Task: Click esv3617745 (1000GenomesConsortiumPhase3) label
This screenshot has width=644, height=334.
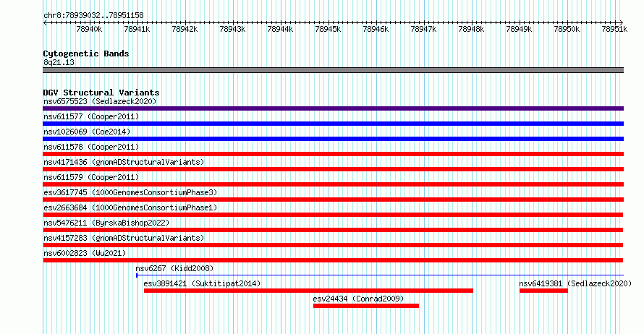Action: (x=130, y=192)
